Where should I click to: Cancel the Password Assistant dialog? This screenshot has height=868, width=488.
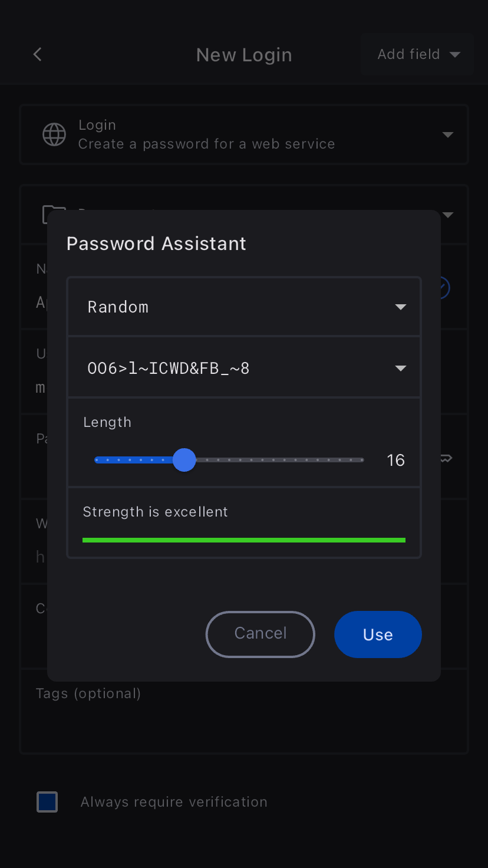coord(260,634)
